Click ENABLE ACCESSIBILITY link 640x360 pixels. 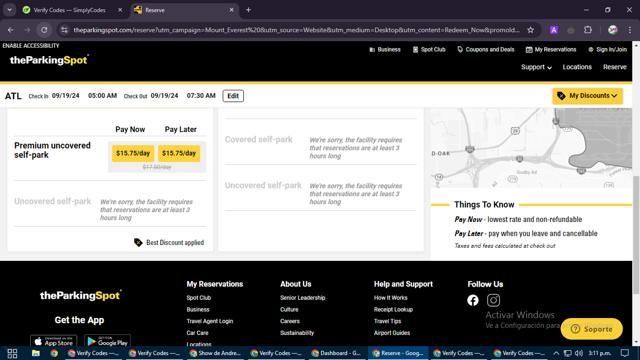click(31, 45)
